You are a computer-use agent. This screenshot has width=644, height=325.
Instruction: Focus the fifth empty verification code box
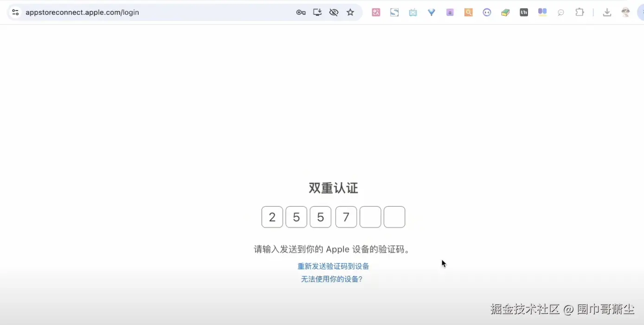pyautogui.click(x=370, y=217)
